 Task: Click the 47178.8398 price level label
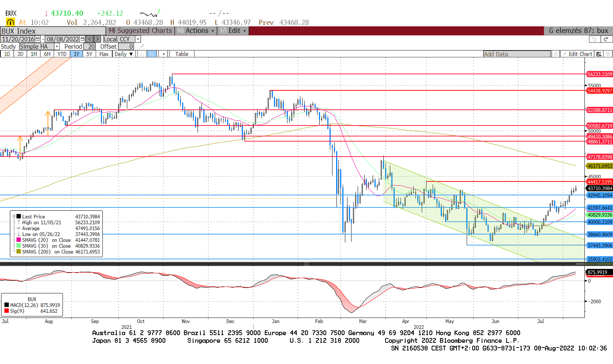599,157
